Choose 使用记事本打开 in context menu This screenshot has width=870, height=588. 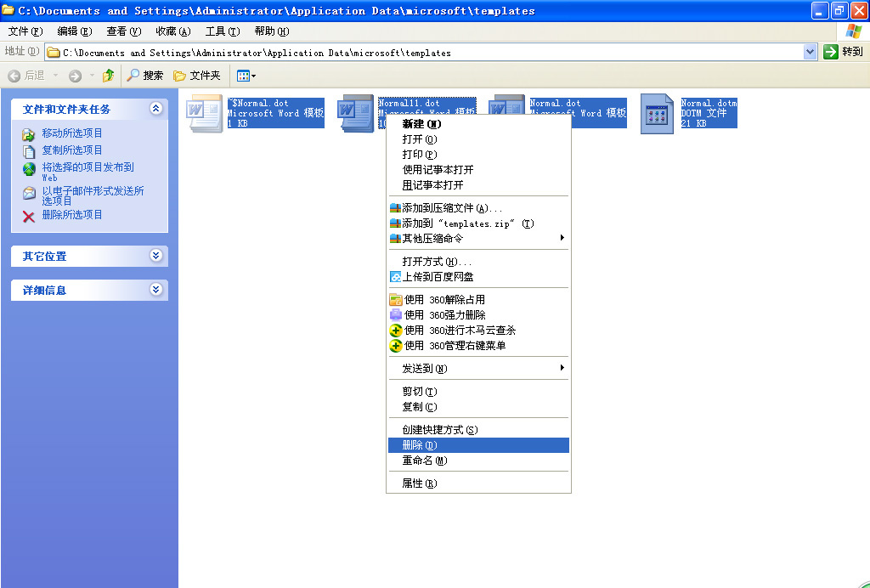[x=478, y=170]
